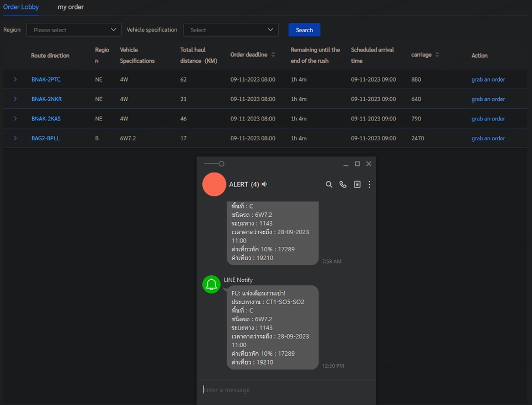This screenshot has width=532, height=405.
Task: Search messages with the magnifier icon
Action: point(329,184)
